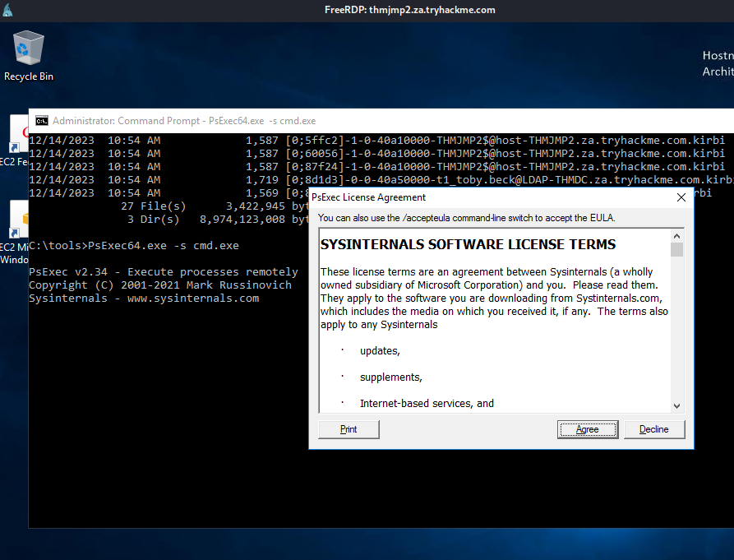The height and width of the screenshot is (560, 734).
Task: Click the Administrator: Command Prompt window title
Action: coord(184,121)
